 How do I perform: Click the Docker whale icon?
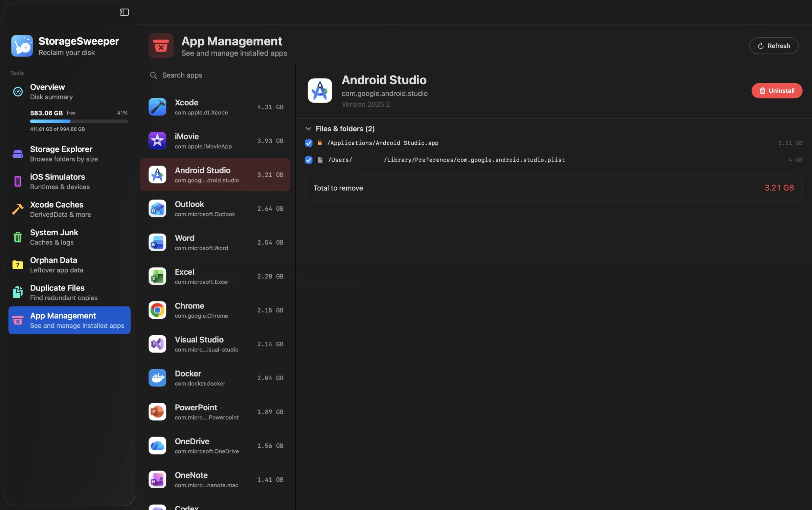[157, 378]
